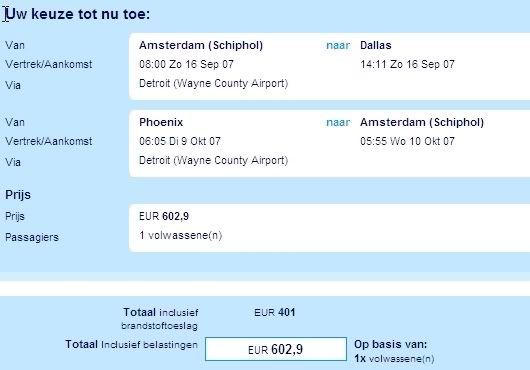Click the first 'naar' label
The image size is (530, 370).
338,45
